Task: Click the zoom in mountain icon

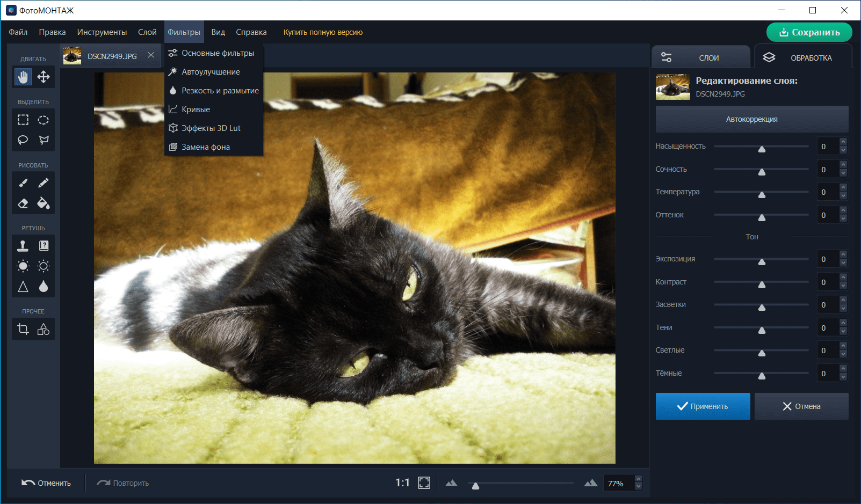Action: click(591, 483)
